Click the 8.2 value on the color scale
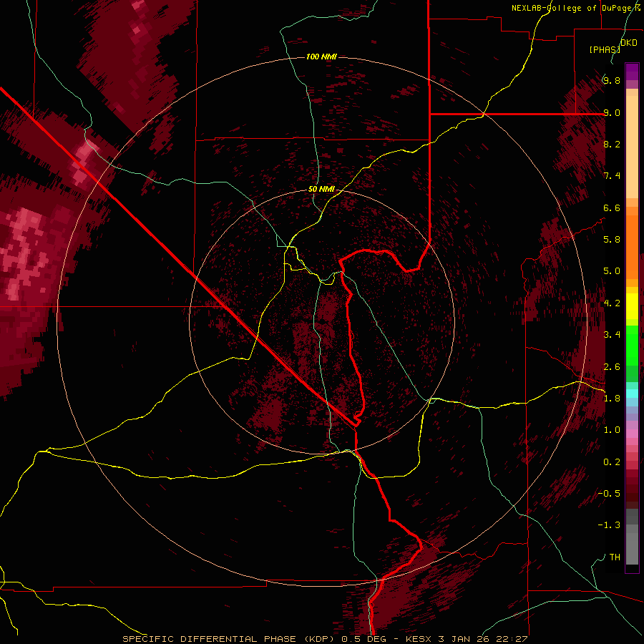 612,144
